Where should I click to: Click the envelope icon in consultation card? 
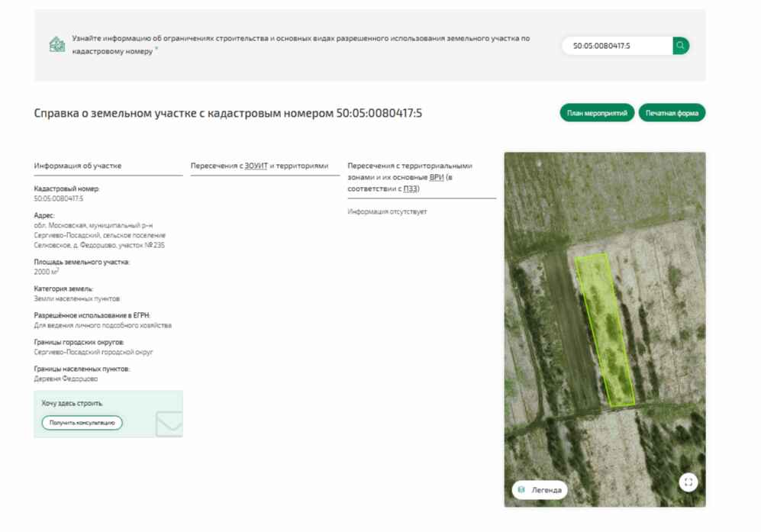pos(169,424)
